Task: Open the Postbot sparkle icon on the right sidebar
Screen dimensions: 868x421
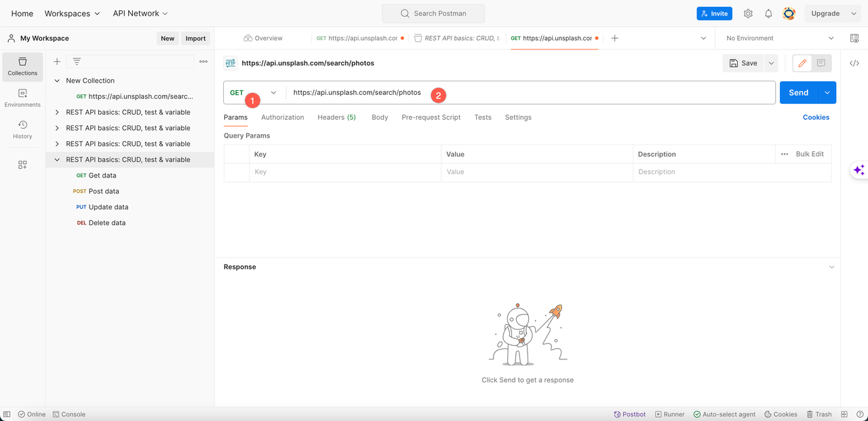Action: 859,170
